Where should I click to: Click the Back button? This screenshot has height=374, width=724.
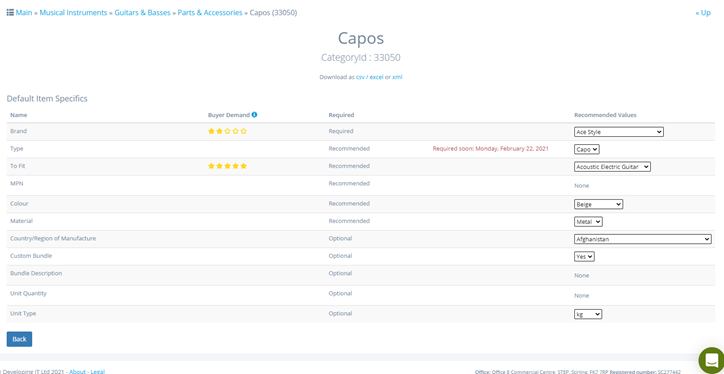click(19, 339)
